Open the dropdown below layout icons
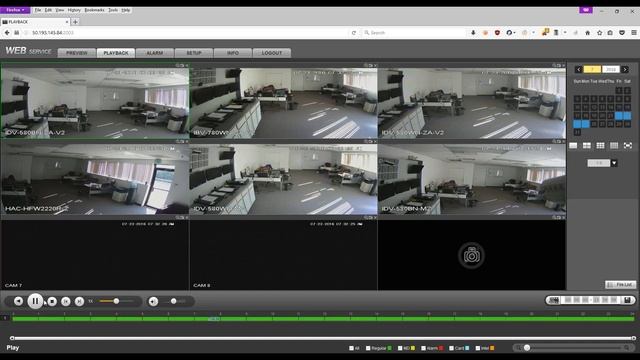This screenshot has height=360, width=640. pos(614,163)
